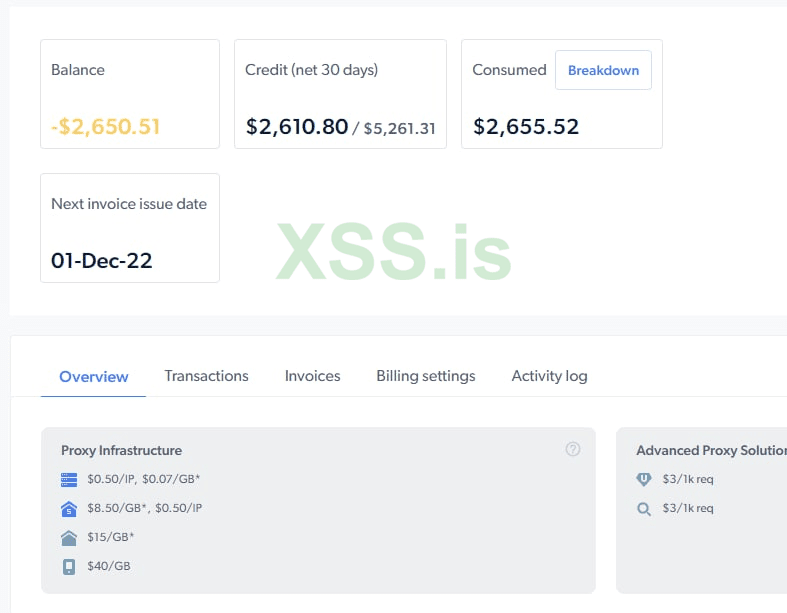Click the 01-Dec-22 next invoice date
The height and width of the screenshot is (613, 787).
pyautogui.click(x=102, y=261)
